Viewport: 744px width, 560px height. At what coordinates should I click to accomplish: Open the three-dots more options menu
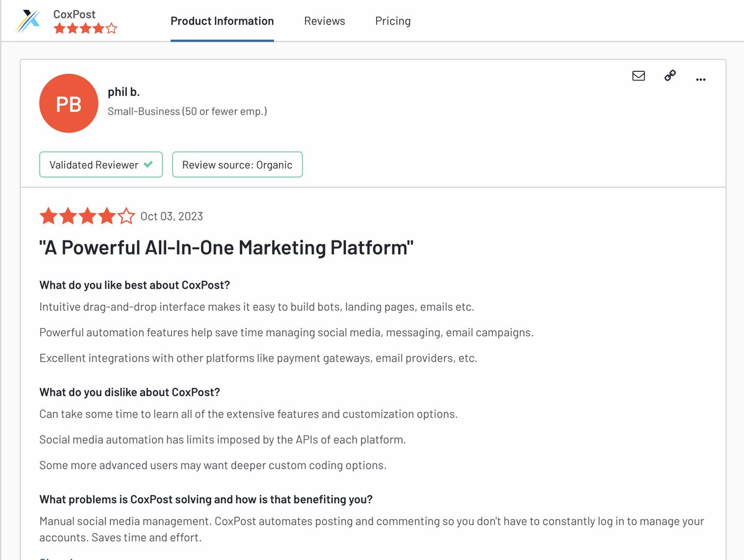pos(701,79)
